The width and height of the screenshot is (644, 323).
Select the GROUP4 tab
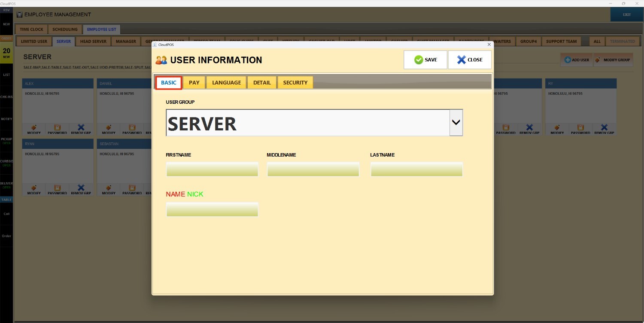(529, 42)
